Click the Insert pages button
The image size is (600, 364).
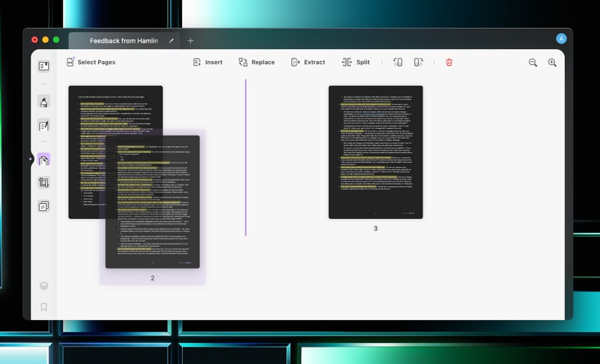[x=208, y=62]
